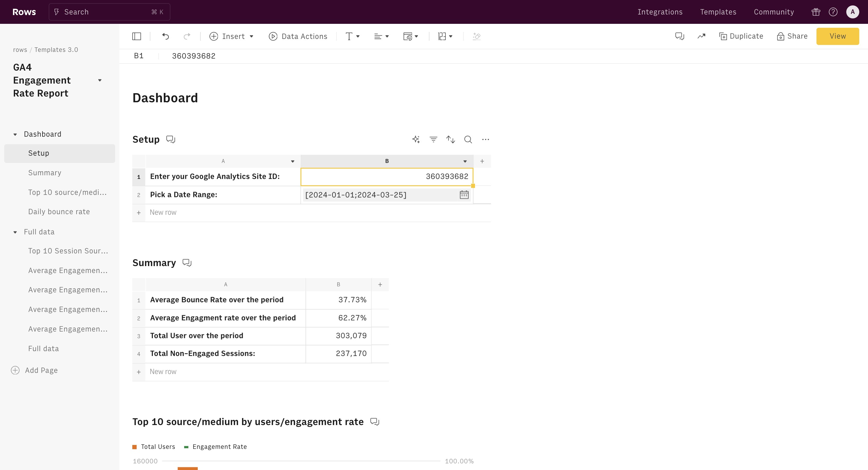The width and height of the screenshot is (868, 470).
Task: Click the gift icon in top bar
Action: pyautogui.click(x=816, y=12)
